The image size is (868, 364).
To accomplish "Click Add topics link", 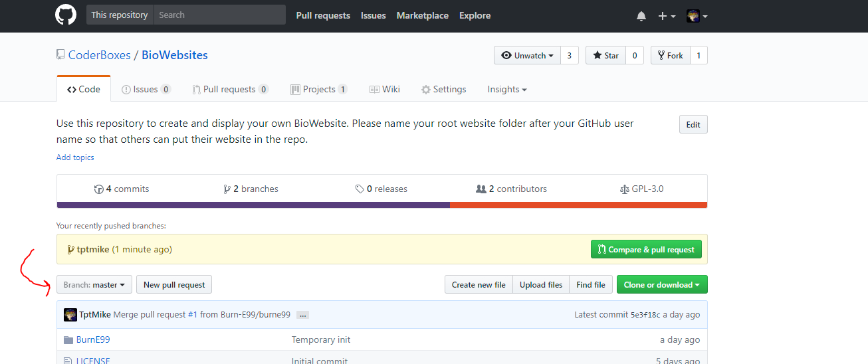I will 75,157.
